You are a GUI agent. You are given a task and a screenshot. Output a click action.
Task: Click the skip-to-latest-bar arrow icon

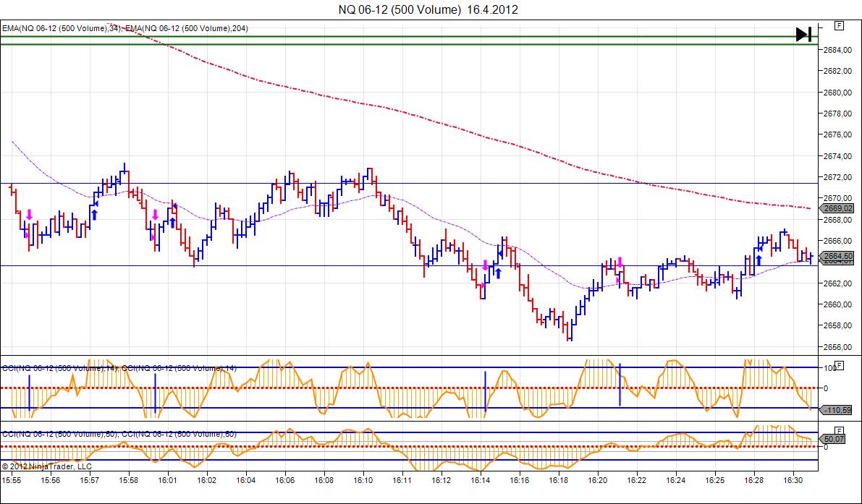coord(803,34)
